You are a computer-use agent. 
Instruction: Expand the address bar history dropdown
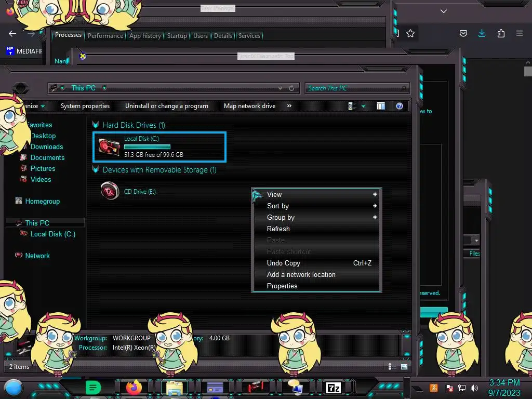tap(280, 88)
